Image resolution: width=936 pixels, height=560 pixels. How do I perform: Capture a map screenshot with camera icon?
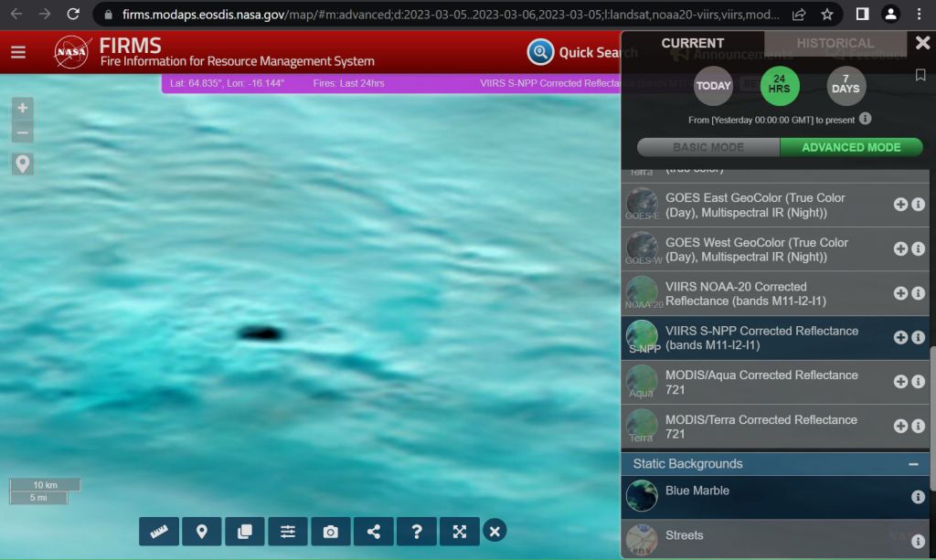pos(331,532)
